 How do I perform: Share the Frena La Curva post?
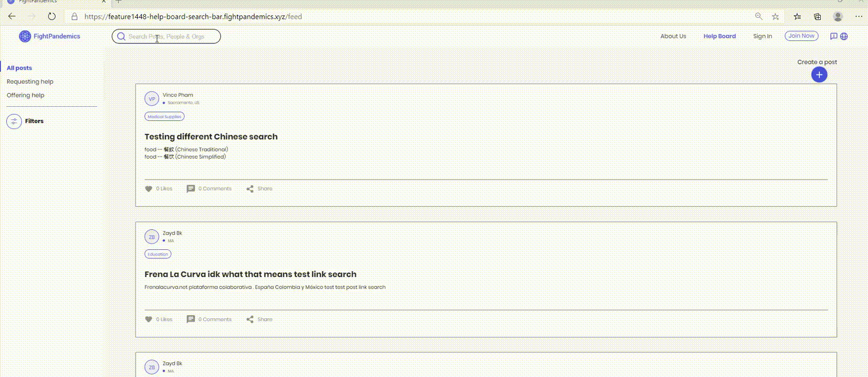pyautogui.click(x=259, y=319)
